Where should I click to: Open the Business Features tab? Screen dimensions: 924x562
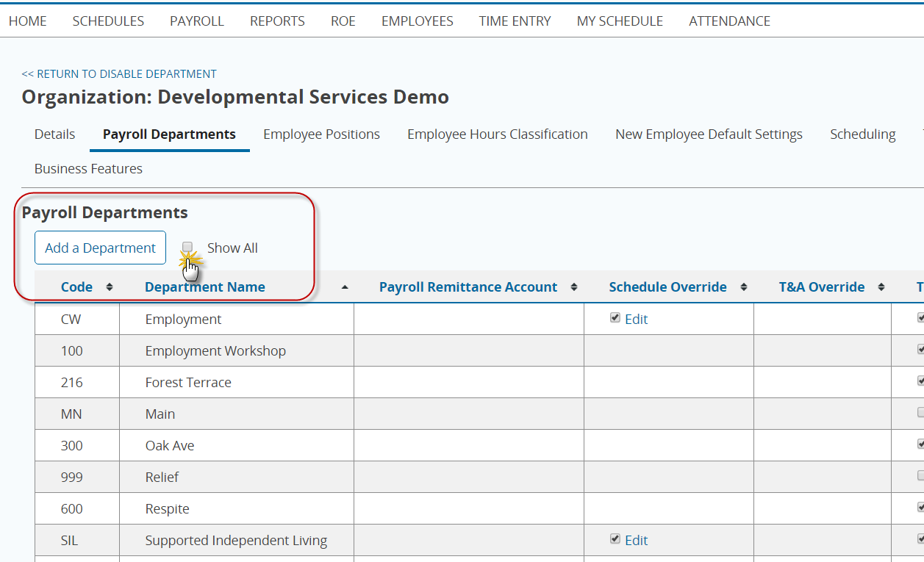tap(88, 169)
